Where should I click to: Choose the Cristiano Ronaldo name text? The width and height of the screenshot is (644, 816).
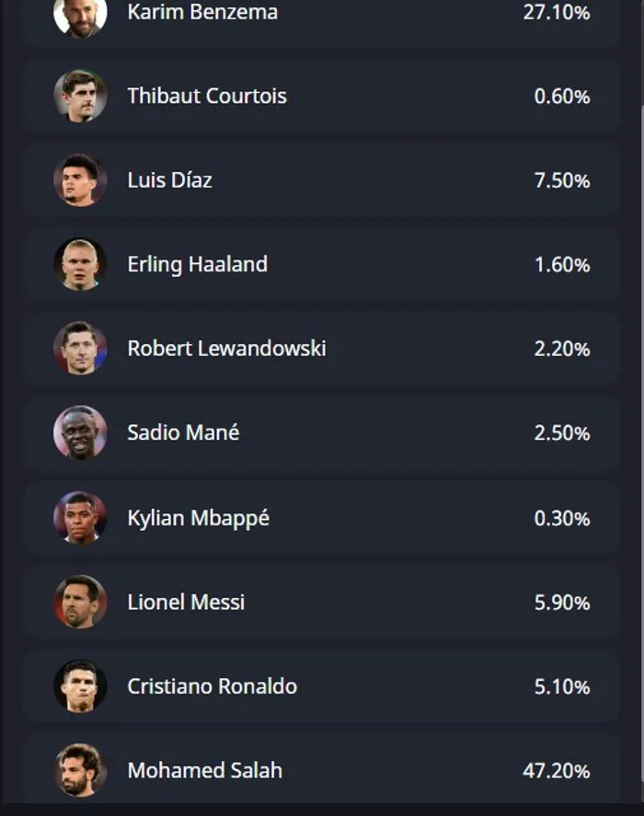coord(213,686)
